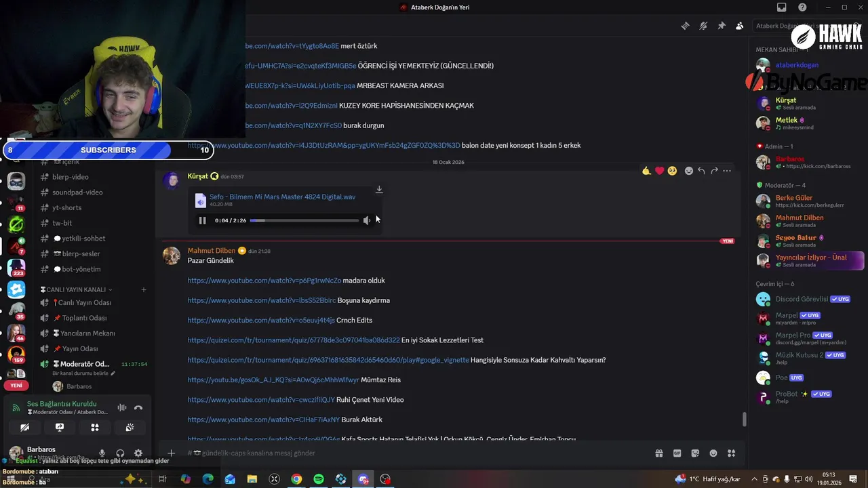
Task: Open Sefo - Bilmem Mi Mars Master file link
Action: 282,197
